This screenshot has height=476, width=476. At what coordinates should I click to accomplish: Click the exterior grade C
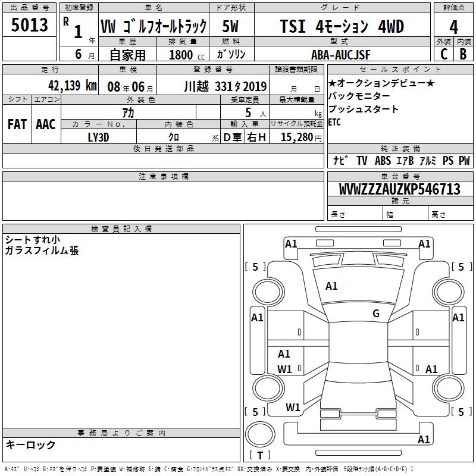click(x=444, y=54)
